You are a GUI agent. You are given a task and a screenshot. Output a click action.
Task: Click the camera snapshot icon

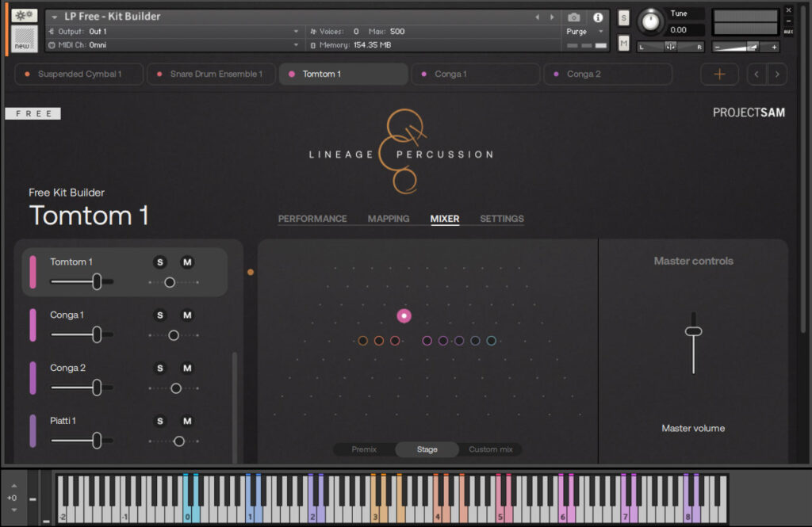point(574,17)
